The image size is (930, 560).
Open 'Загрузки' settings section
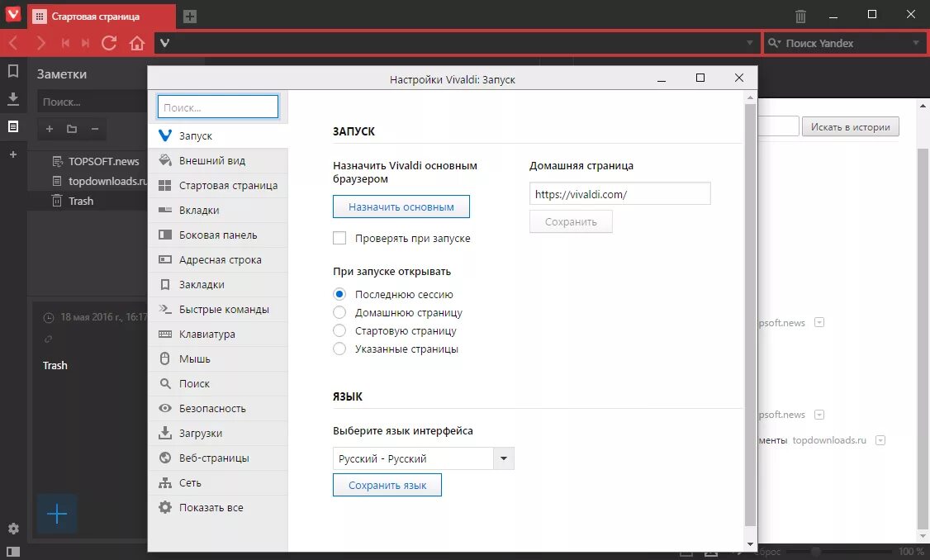pos(218,434)
